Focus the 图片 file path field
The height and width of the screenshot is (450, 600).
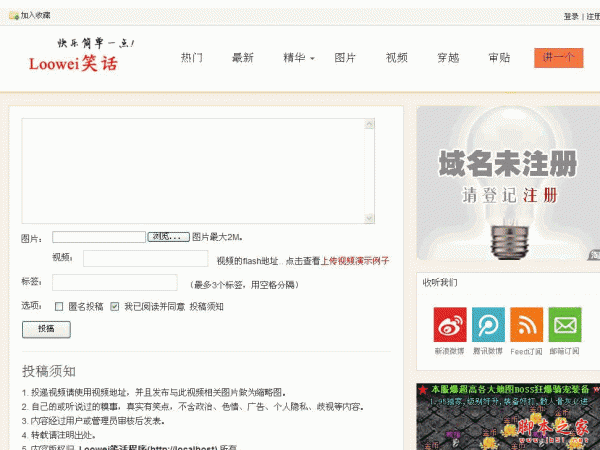coord(99,237)
